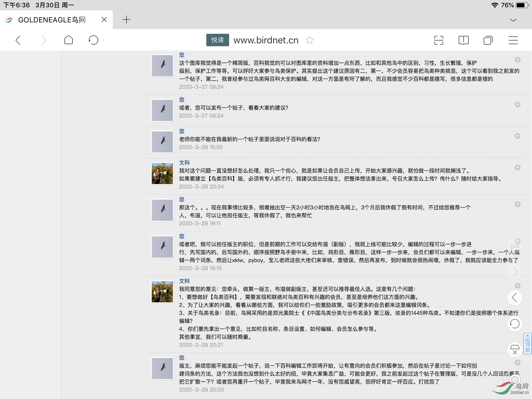Open a new tab
The width and height of the screenshot is (532, 399).
(127, 20)
